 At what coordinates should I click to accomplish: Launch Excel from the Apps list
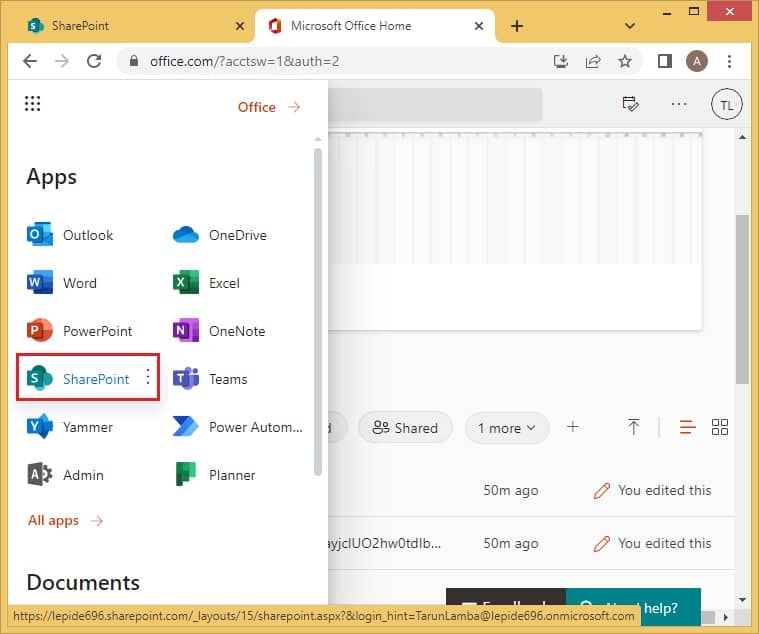coord(206,283)
